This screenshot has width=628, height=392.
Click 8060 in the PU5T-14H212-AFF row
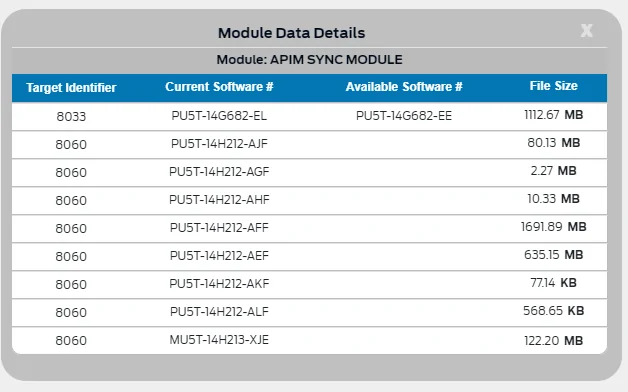point(71,229)
